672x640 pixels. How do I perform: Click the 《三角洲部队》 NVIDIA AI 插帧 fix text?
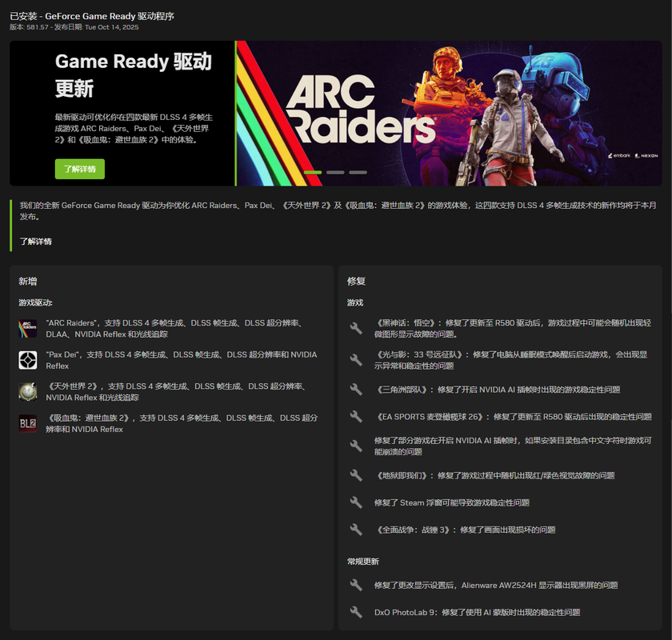click(497, 390)
